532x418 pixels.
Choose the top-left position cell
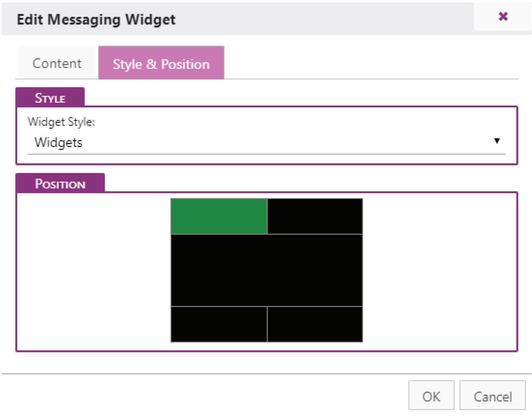point(219,216)
